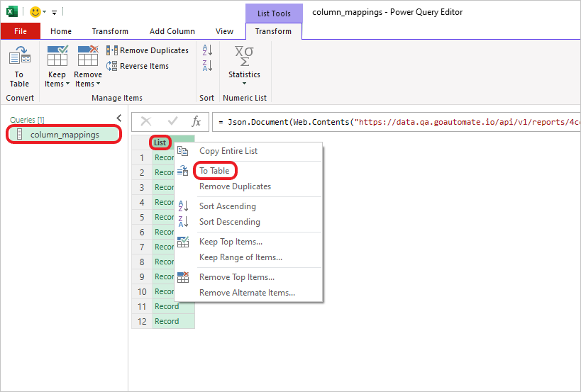Select row number 2 in the list
This screenshot has height=392, width=581.
[142, 172]
